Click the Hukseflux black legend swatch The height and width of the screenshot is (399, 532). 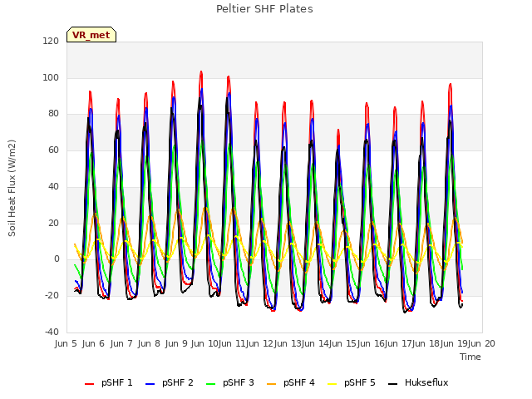392,384
